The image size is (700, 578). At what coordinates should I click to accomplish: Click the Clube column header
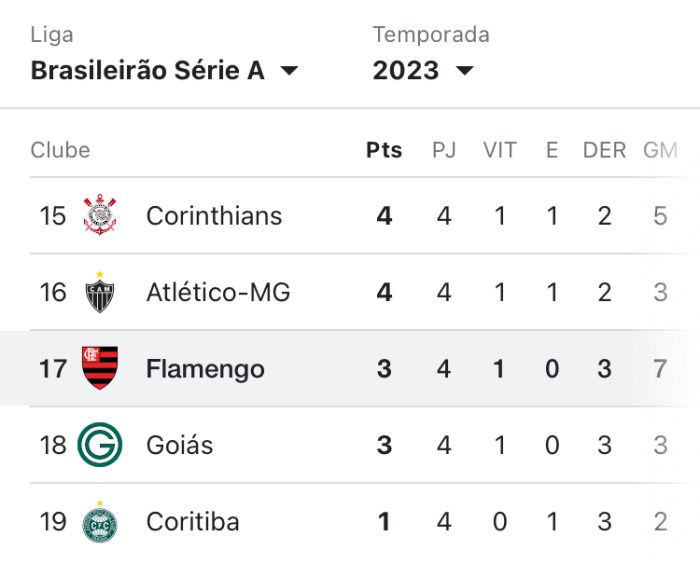60,151
